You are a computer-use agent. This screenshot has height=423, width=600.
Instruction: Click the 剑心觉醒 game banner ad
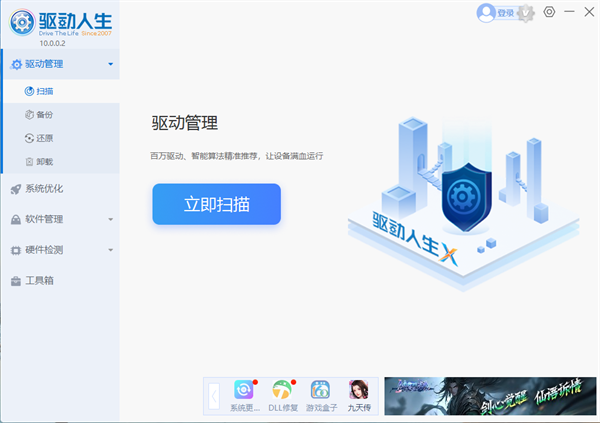[x=490, y=396]
